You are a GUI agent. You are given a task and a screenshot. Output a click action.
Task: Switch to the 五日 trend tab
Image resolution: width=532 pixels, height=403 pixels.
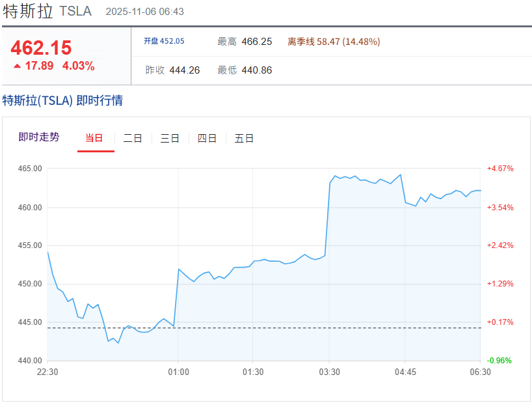[244, 138]
